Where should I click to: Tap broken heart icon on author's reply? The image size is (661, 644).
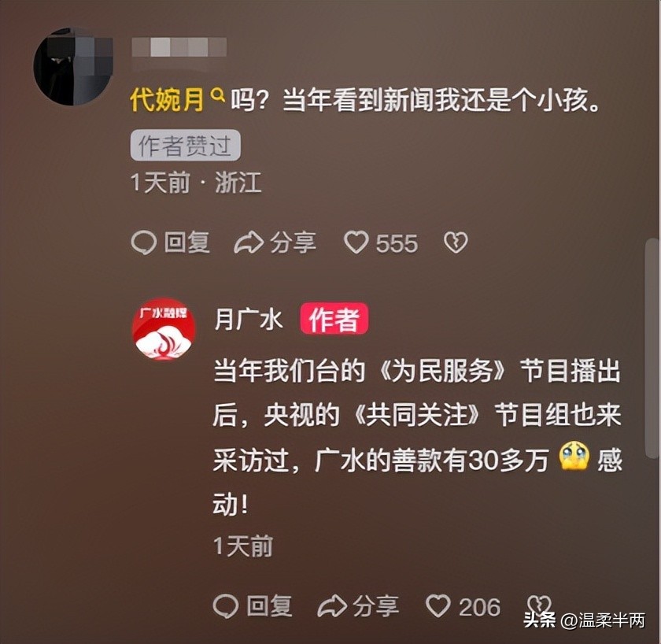pyautogui.click(x=539, y=606)
